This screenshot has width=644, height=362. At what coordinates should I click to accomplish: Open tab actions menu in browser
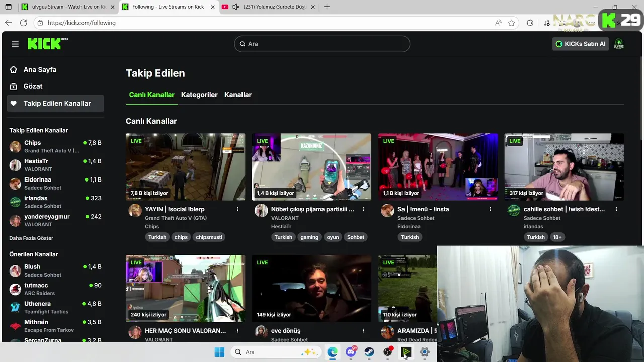pyautogui.click(x=8, y=7)
